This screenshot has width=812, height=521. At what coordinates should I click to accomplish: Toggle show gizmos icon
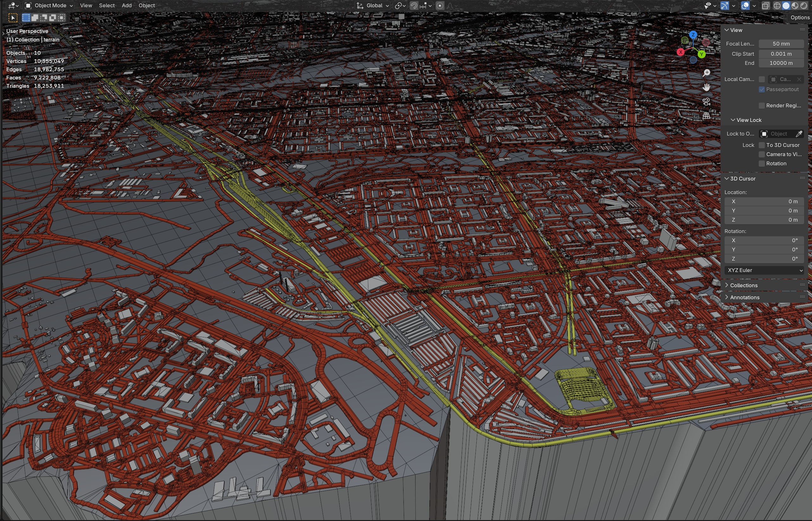coord(724,5)
